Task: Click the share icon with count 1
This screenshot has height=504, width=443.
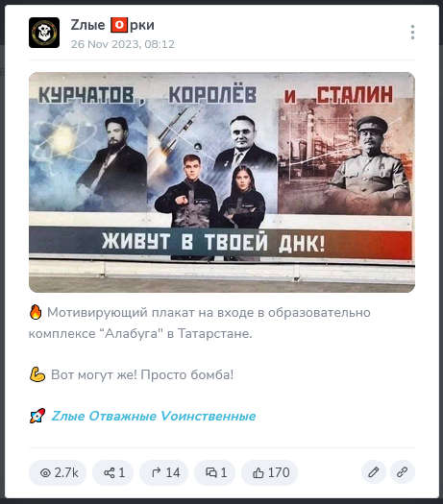Action: 113,472
